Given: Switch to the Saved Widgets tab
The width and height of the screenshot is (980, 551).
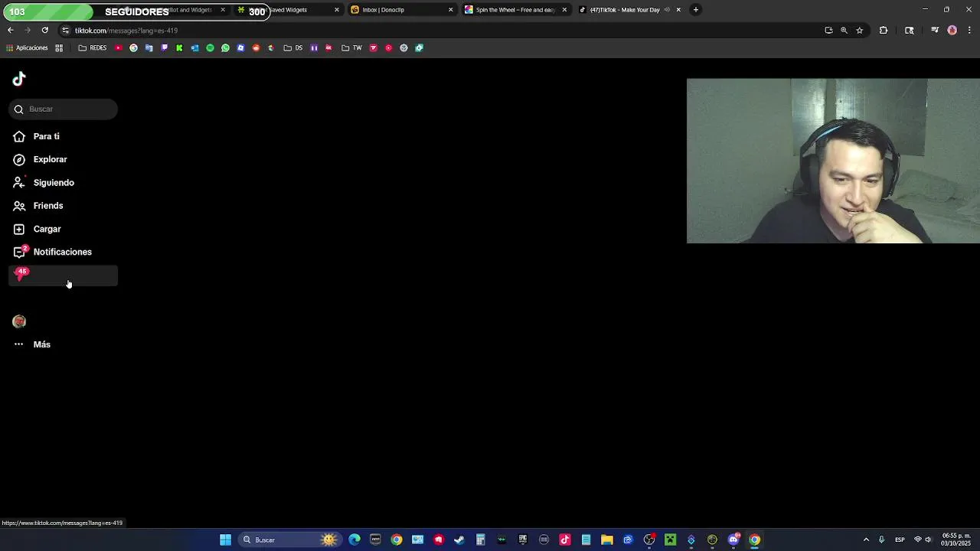Looking at the screenshot, I should tap(289, 10).
